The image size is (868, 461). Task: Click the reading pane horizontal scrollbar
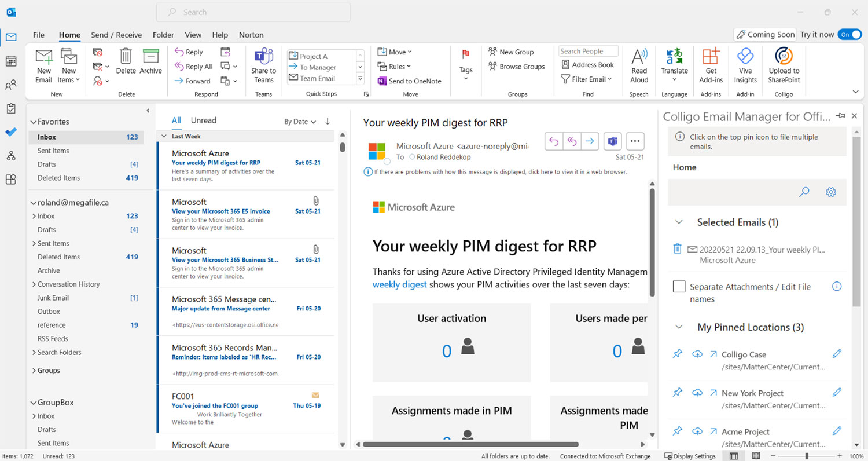[x=470, y=444]
